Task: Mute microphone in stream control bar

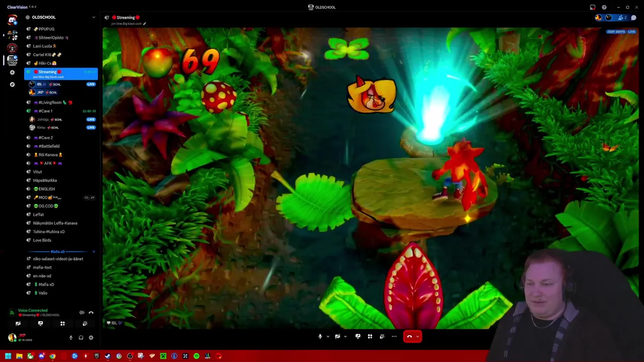Action: tap(320, 336)
